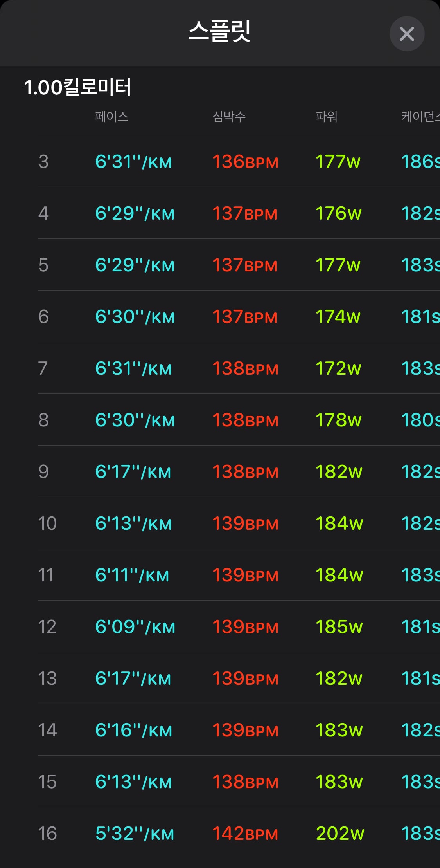Viewport: 440px width, 868px height.
Task: Tap power 178W in split 8
Action: click(x=338, y=420)
